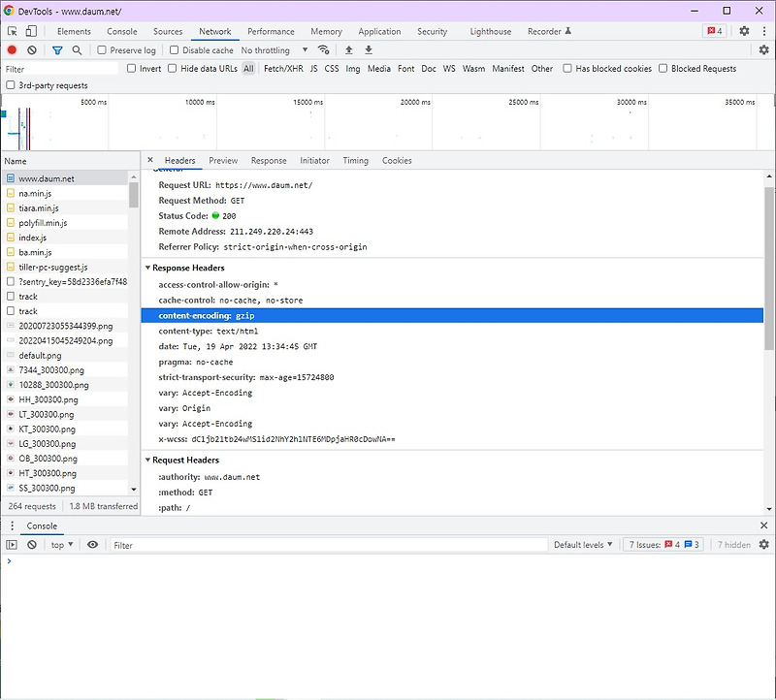Open the DevTools settings gear
The image size is (776, 700).
743,31
